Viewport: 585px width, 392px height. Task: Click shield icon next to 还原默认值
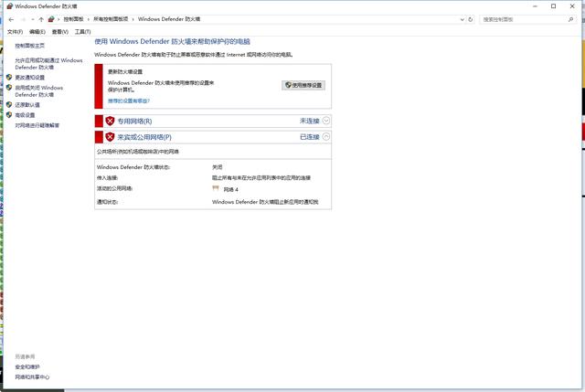coord(9,105)
